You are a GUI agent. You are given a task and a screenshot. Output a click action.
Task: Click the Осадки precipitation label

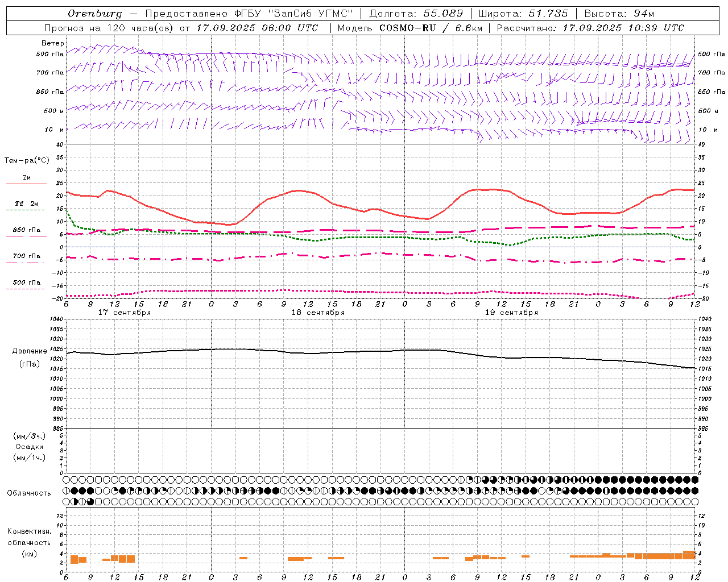pyautogui.click(x=30, y=447)
